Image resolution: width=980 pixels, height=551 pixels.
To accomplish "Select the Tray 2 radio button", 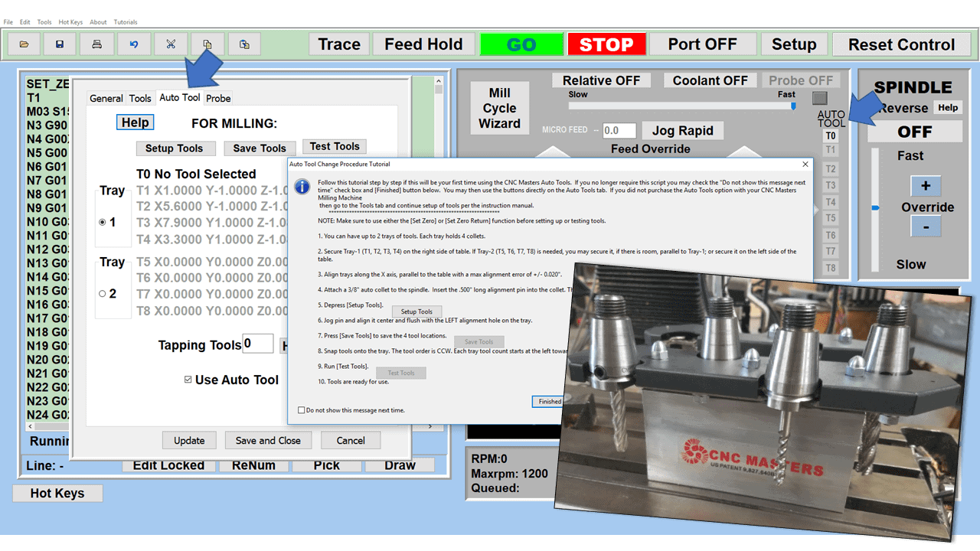I will pos(103,293).
